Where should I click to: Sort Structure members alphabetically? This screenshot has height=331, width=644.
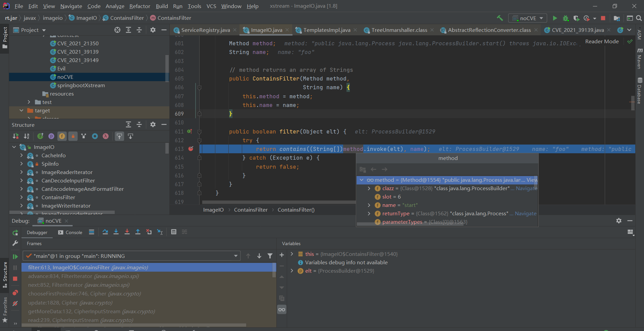click(26, 136)
